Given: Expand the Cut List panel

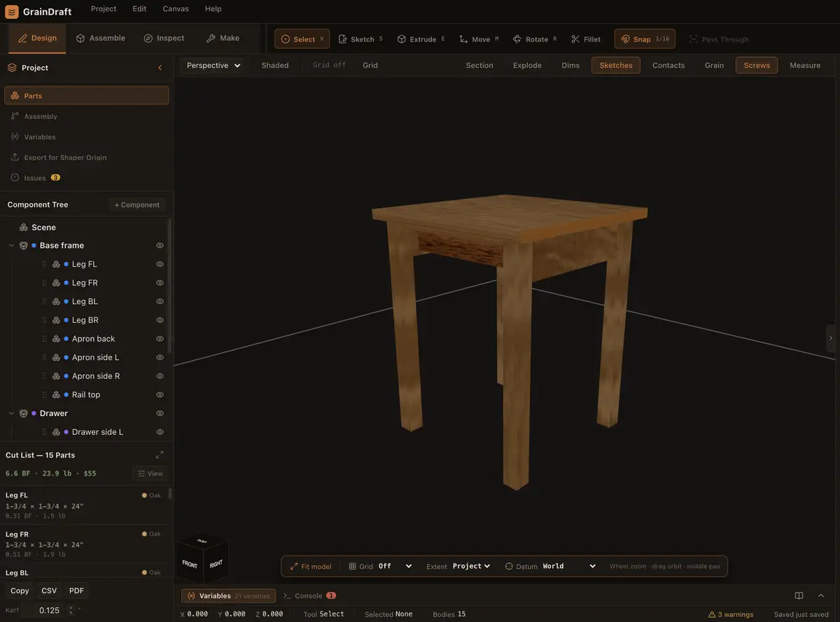Looking at the screenshot, I should tap(160, 455).
